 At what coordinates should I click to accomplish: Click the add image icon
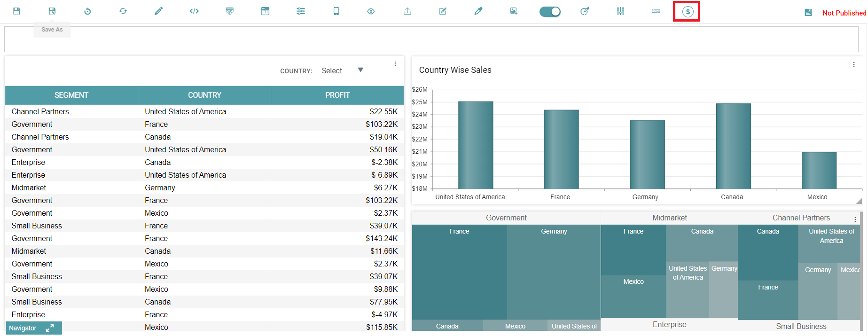coord(514,11)
